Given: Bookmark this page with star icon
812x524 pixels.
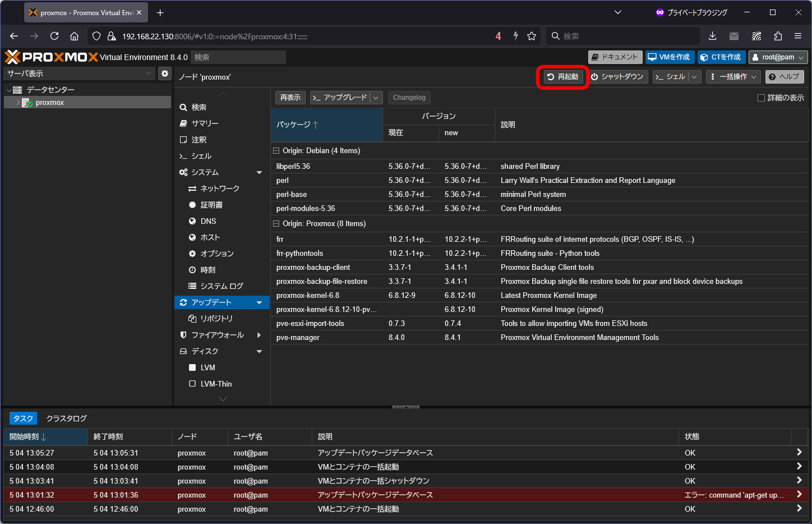Looking at the screenshot, I should click(x=532, y=36).
